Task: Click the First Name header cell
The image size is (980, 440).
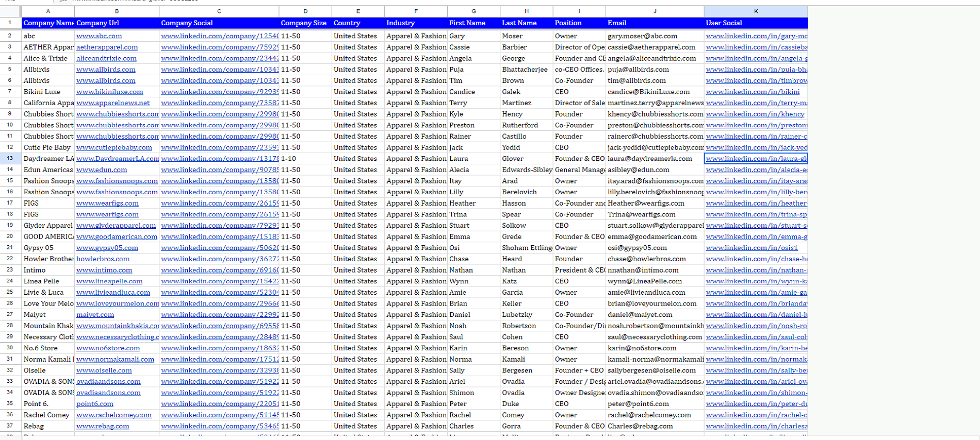Action: click(x=473, y=23)
